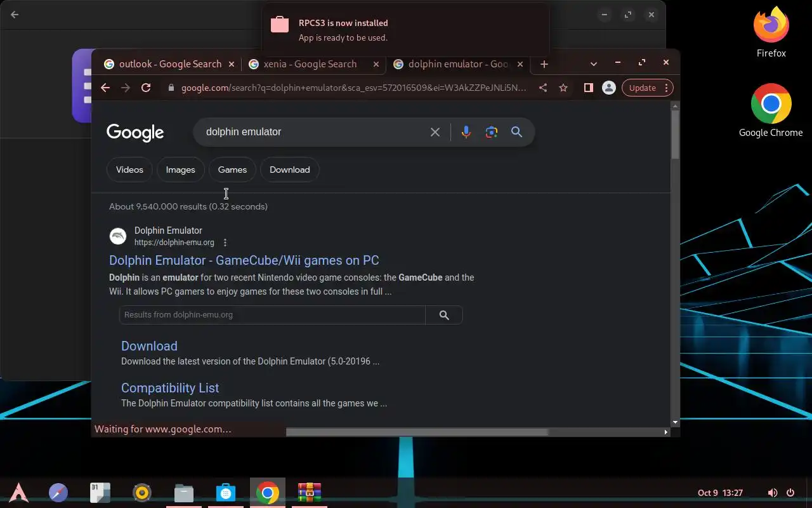
Task: Filter results by Videos
Action: [129, 170]
